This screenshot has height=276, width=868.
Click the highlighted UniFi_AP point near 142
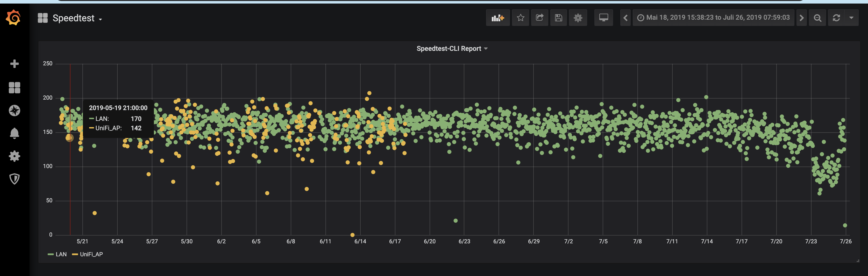point(69,138)
